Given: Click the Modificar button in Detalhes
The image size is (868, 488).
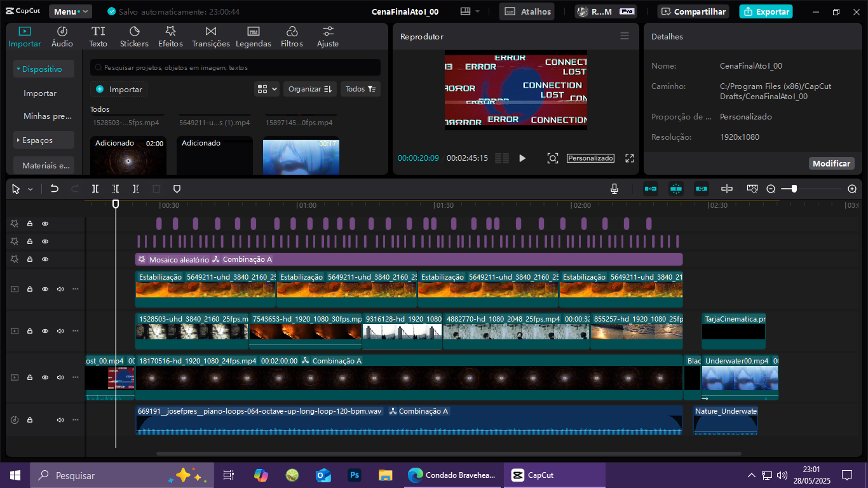Looking at the screenshot, I should coord(831,163).
